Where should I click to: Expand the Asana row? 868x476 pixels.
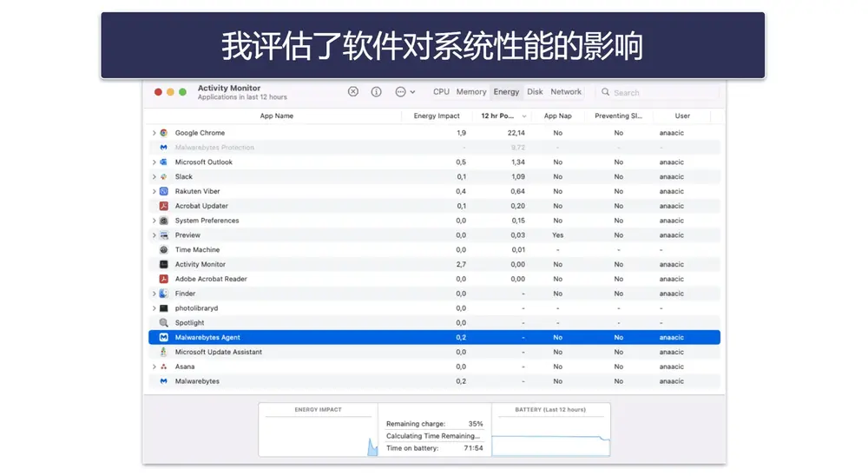click(154, 367)
